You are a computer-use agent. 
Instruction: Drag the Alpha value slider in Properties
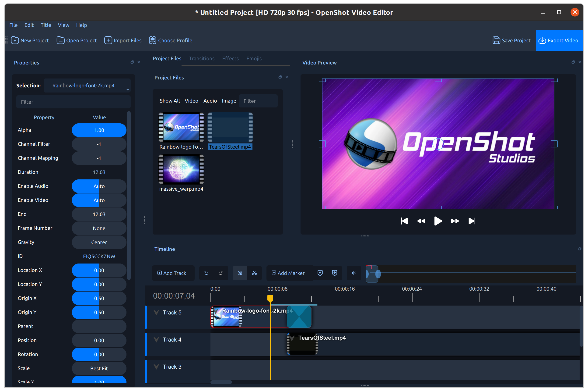(x=98, y=130)
